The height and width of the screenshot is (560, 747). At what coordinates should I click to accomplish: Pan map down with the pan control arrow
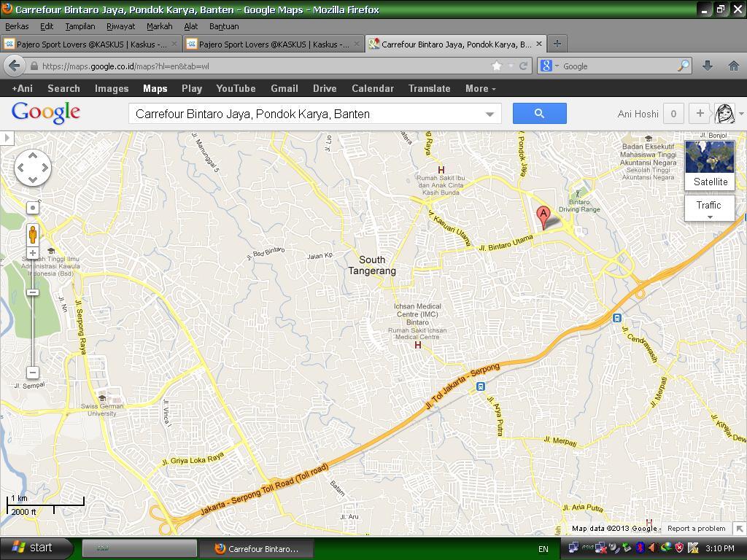click(x=32, y=179)
